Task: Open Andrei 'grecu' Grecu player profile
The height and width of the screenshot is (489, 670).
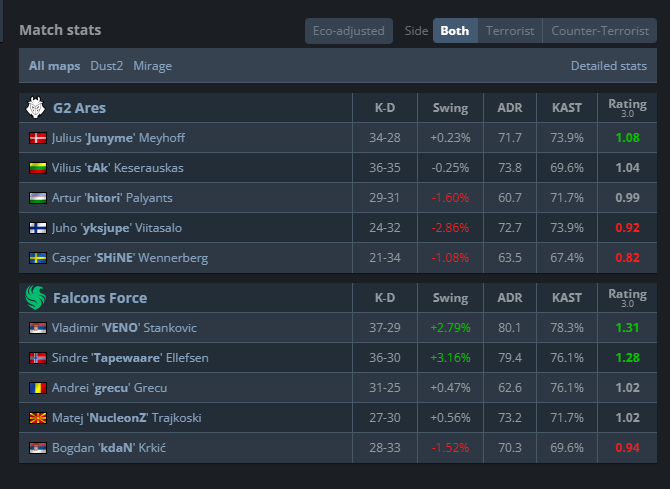Action: 109,388
